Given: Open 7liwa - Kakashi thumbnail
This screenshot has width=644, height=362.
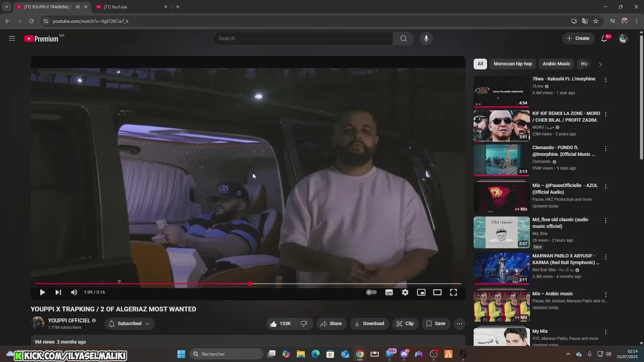Looking at the screenshot, I should click(502, 92).
